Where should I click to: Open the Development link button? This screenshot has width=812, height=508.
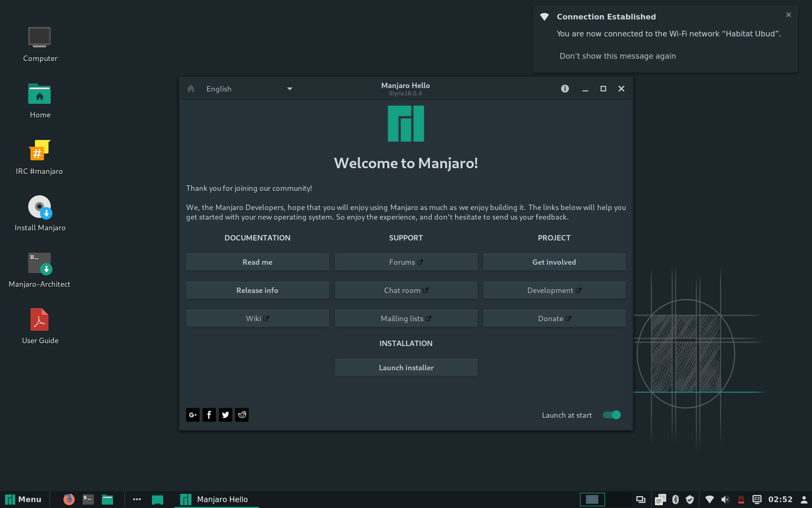point(554,290)
